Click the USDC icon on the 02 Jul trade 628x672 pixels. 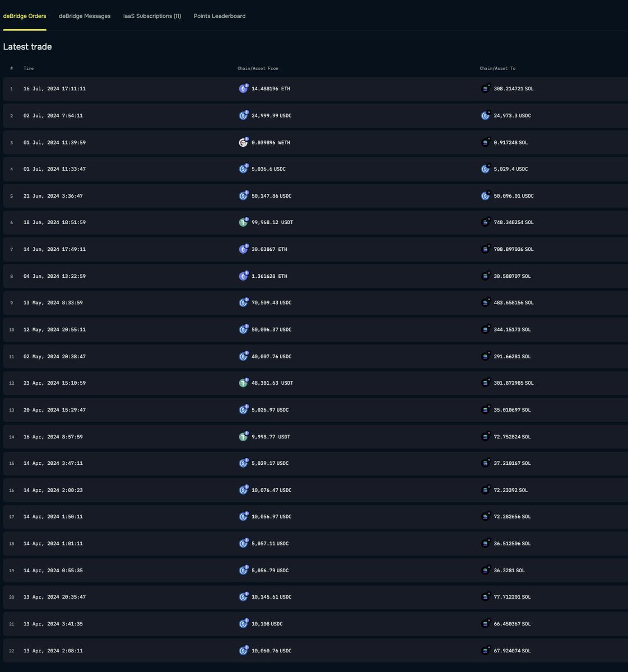pos(243,115)
